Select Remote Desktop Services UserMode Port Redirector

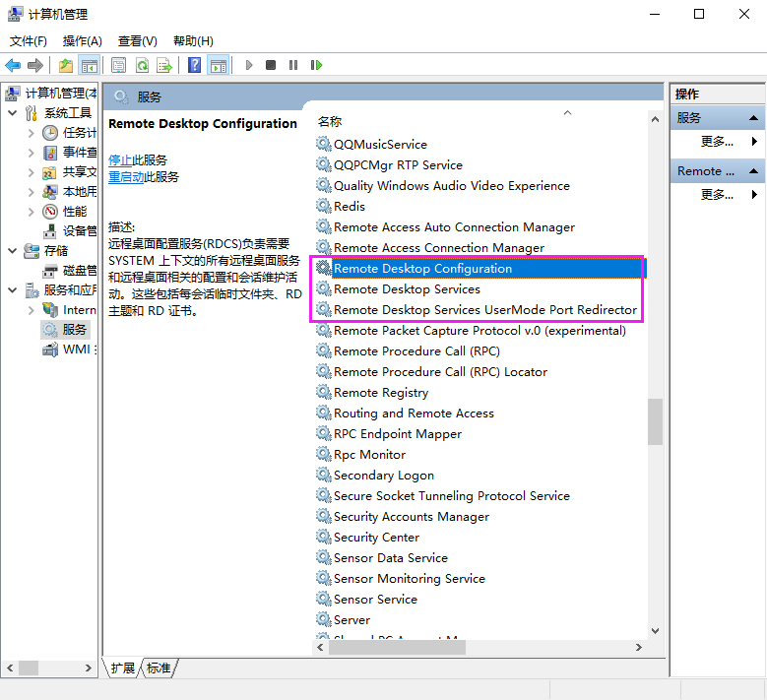tap(477, 310)
